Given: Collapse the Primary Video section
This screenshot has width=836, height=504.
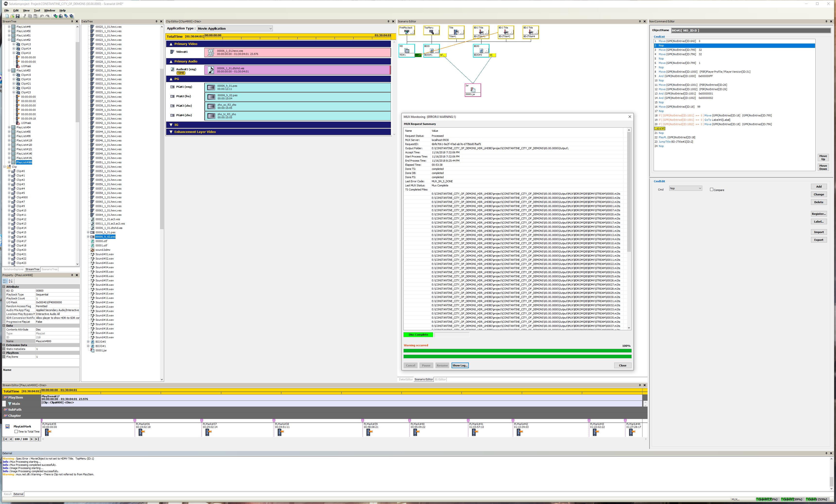Looking at the screenshot, I should [x=171, y=44].
